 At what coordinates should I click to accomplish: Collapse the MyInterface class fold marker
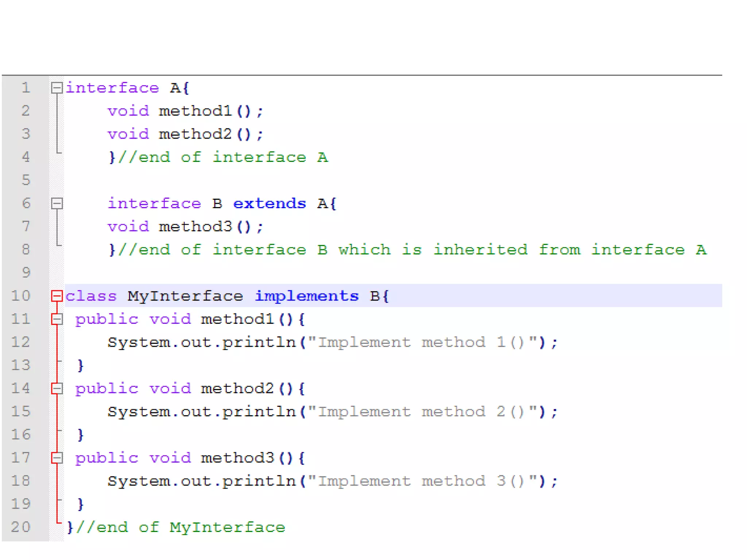pyautogui.click(x=57, y=296)
